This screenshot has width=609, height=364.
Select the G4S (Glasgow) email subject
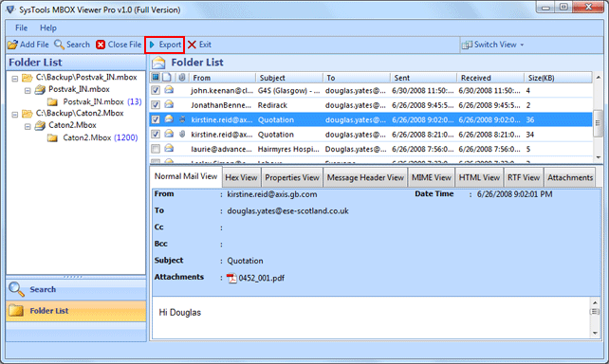[x=289, y=91]
